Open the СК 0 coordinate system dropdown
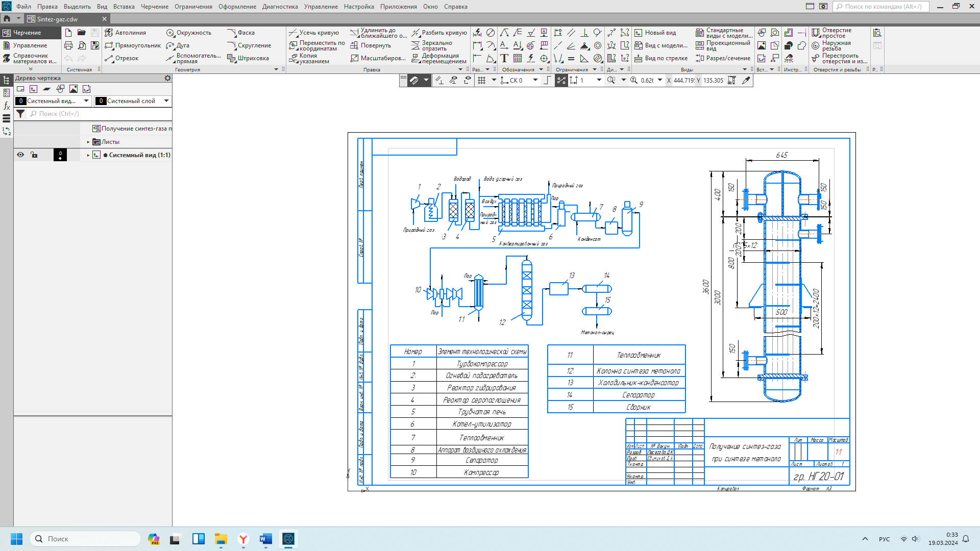Screen dimensions: 980x551 pos(535,80)
